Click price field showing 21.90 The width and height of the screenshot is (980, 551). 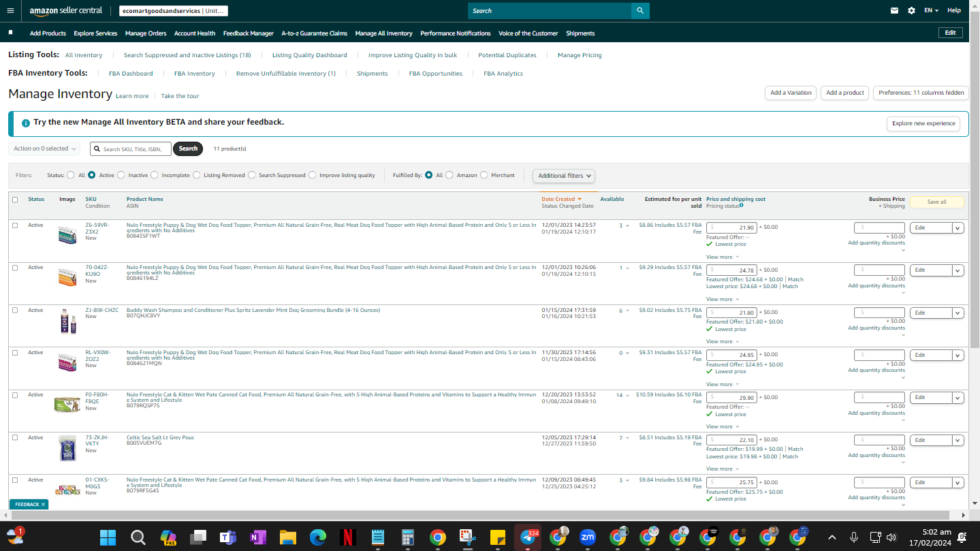tap(731, 227)
